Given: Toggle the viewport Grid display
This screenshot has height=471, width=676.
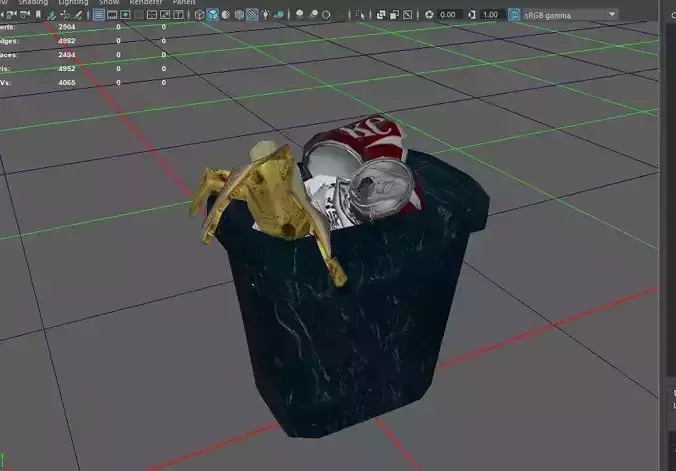Looking at the screenshot, I should click(x=99, y=15).
